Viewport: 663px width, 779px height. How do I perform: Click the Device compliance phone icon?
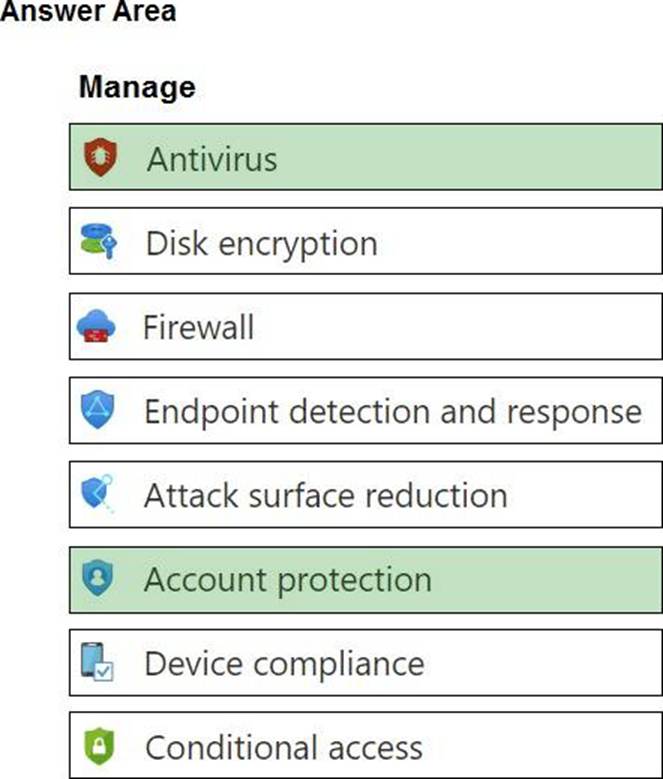coord(98,663)
